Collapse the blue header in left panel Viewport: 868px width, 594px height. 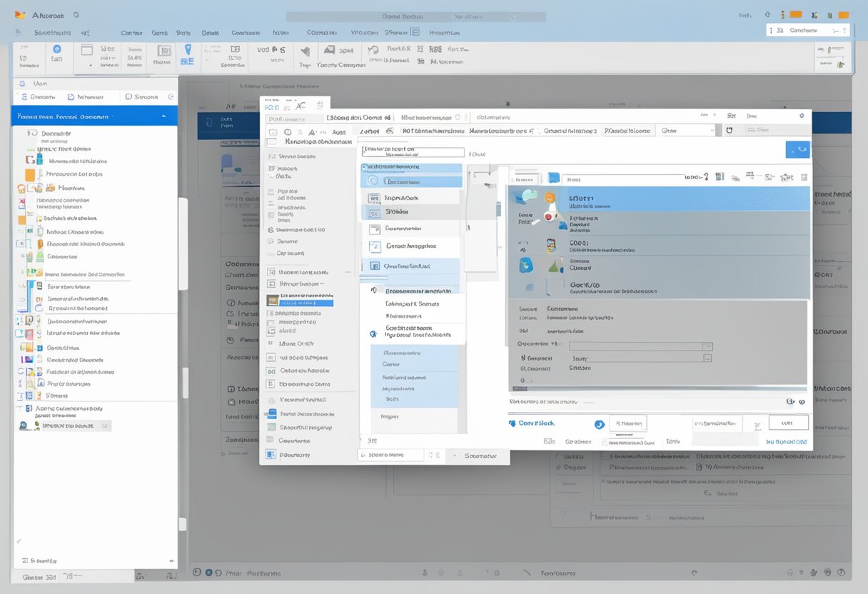tap(94, 116)
